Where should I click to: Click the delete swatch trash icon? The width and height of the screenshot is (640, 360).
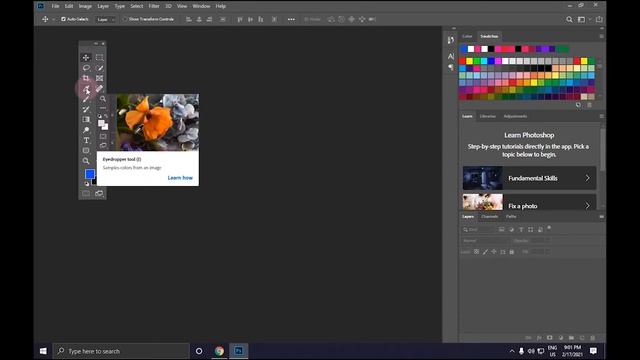click(589, 105)
